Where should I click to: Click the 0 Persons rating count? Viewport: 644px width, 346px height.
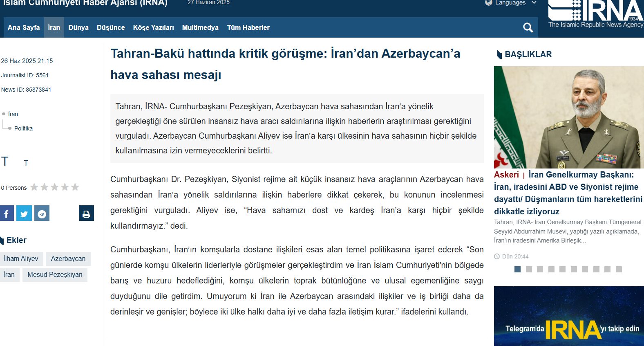(x=14, y=188)
